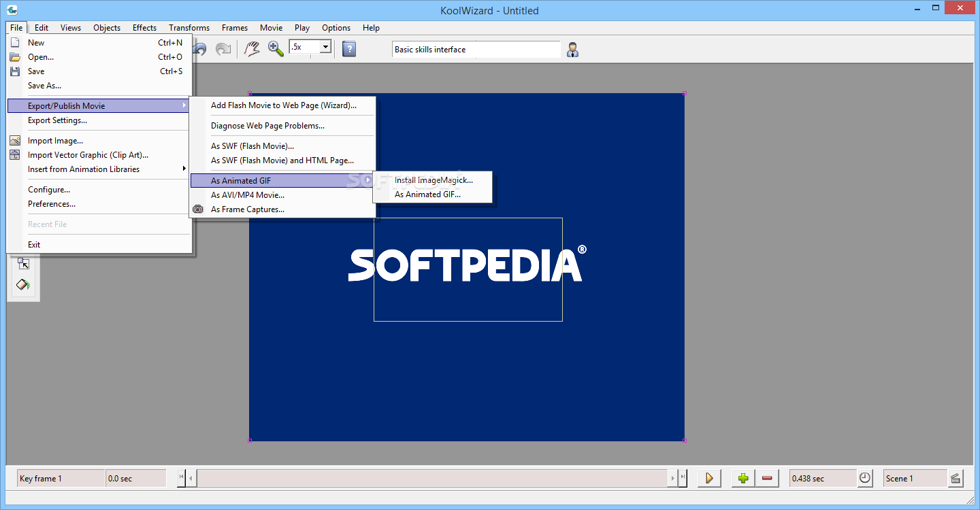980x510 pixels.
Task: Click the SOFTPEDIA logo on the canvas
Action: [x=467, y=264]
